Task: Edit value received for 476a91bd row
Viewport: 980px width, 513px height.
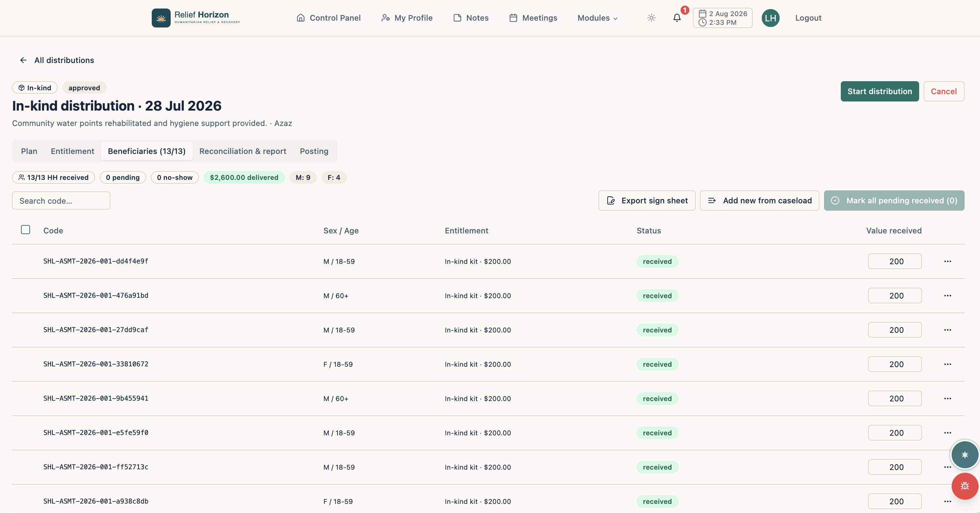Action: [895, 296]
